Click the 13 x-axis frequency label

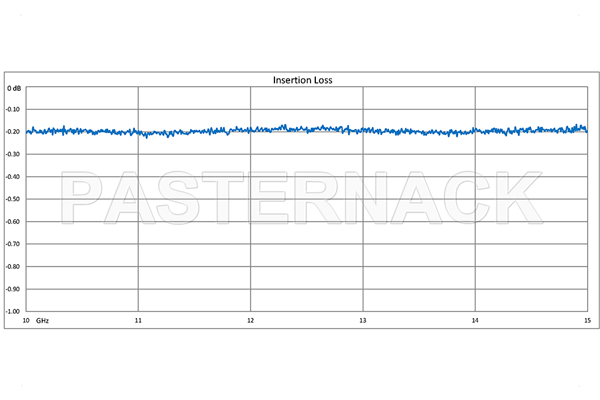362,321
